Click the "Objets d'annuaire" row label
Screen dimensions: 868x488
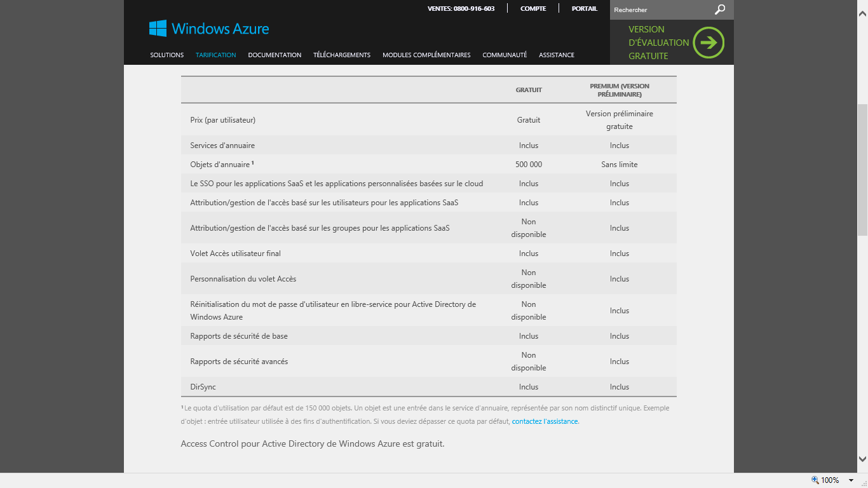click(222, 165)
